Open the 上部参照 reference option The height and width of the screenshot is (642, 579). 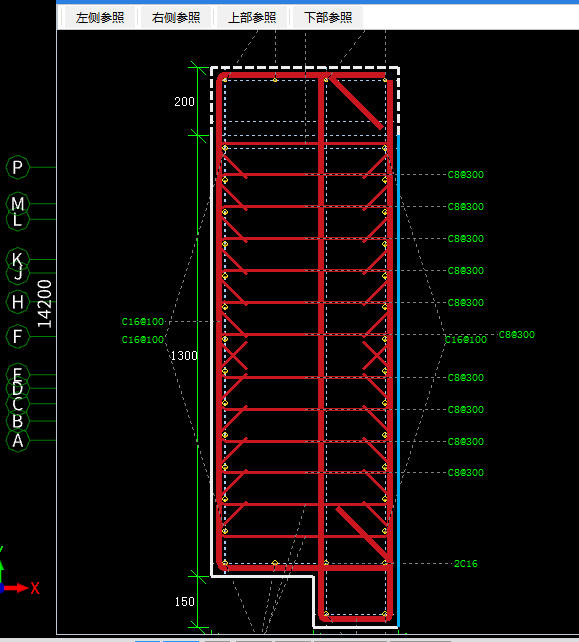point(252,18)
